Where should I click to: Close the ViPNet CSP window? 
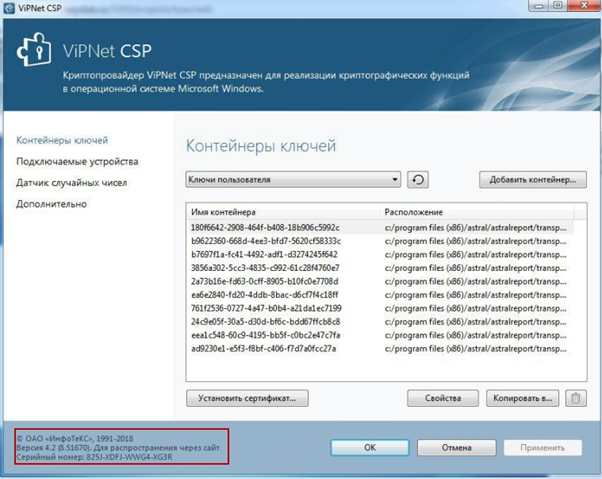tap(584, 6)
